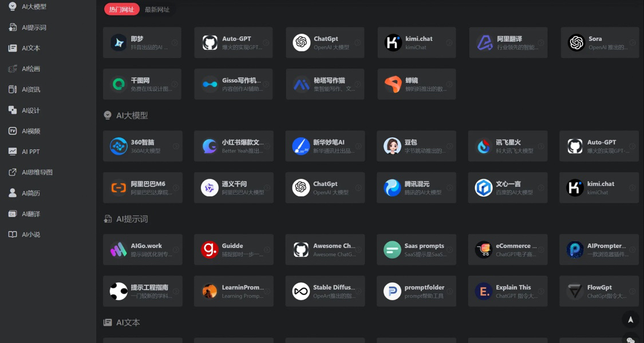
Task: Open the Gisso写作机 card link
Action: [x=234, y=84]
